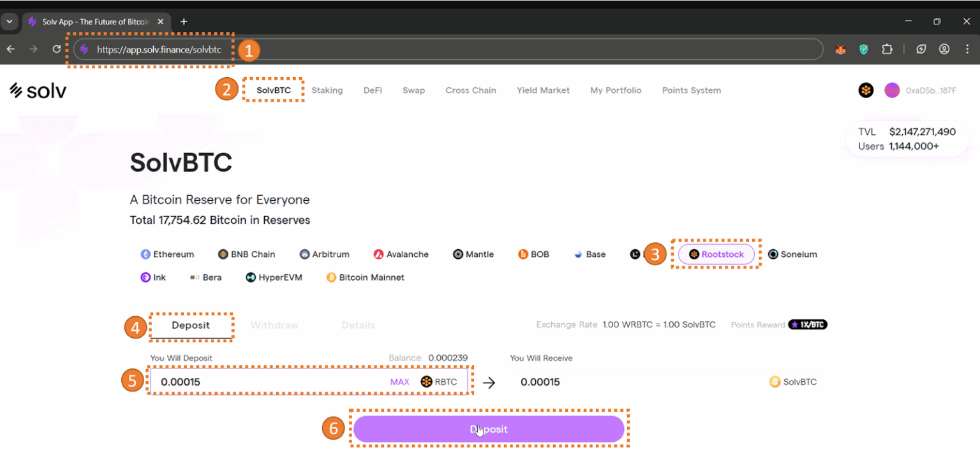This screenshot has width=980, height=473.
Task: Switch to the Avalanche chain
Action: click(x=401, y=254)
